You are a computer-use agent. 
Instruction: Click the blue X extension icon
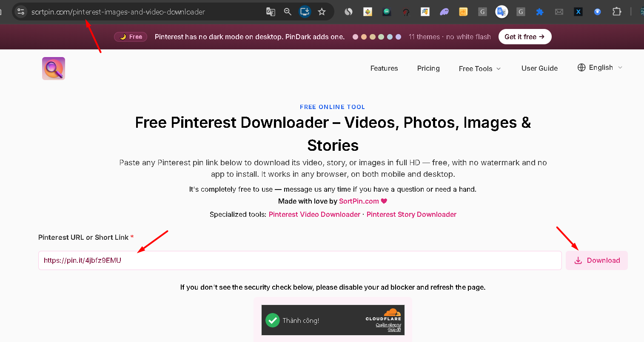point(578,12)
